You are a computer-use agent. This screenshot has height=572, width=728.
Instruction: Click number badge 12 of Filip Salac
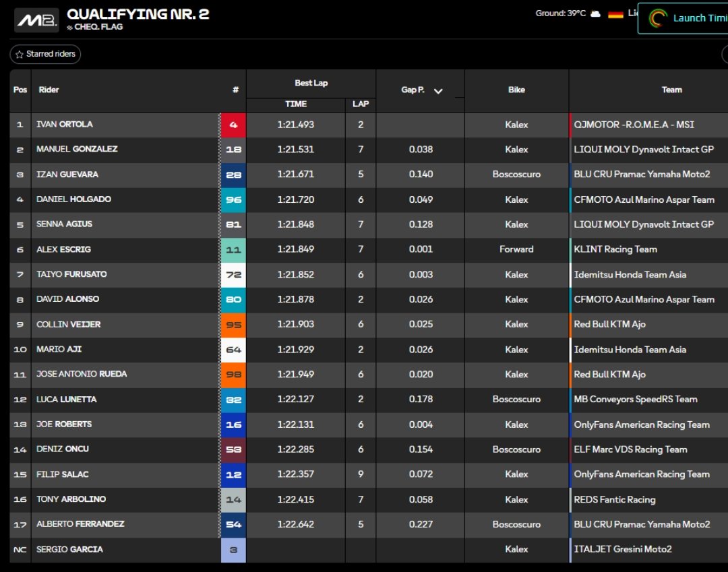tap(233, 474)
